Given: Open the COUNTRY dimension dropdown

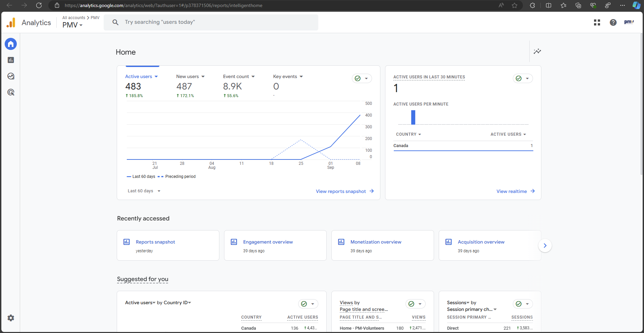Looking at the screenshot, I should (409, 134).
